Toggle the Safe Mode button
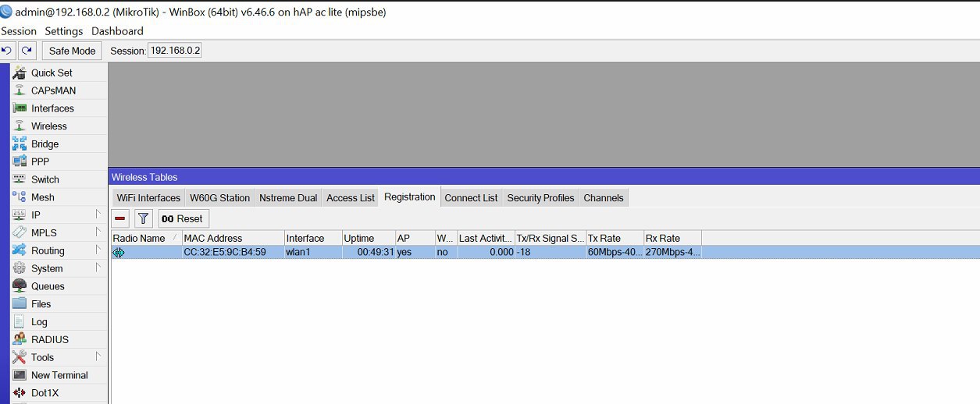The height and width of the screenshot is (404, 980). pyautogui.click(x=72, y=51)
